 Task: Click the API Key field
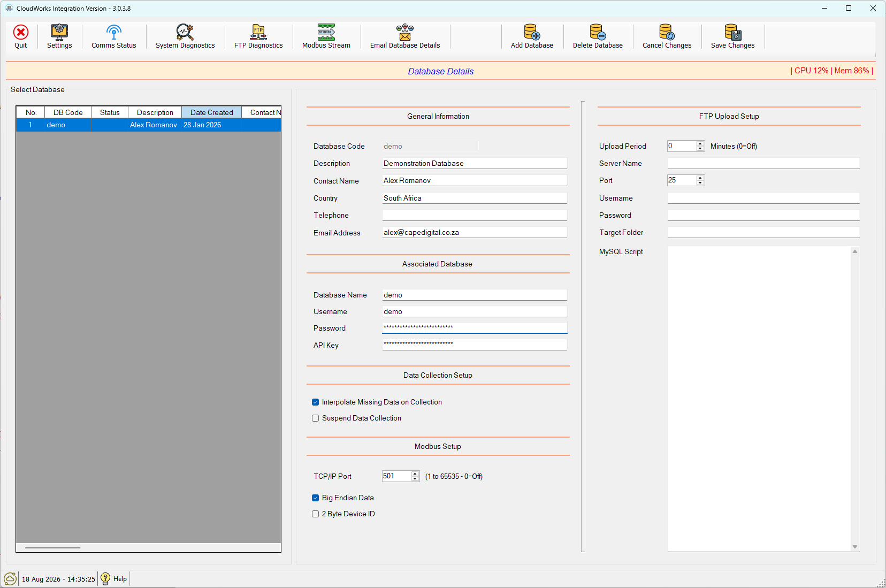pos(475,345)
